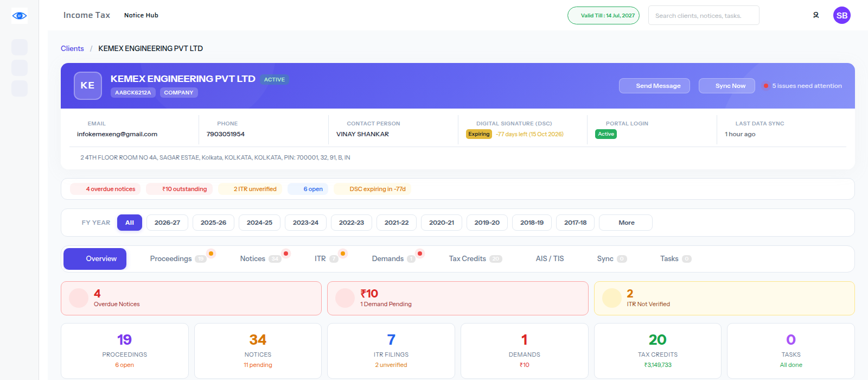Click the ₹10 outstanding chip
The width and height of the screenshot is (868, 380).
click(179, 189)
